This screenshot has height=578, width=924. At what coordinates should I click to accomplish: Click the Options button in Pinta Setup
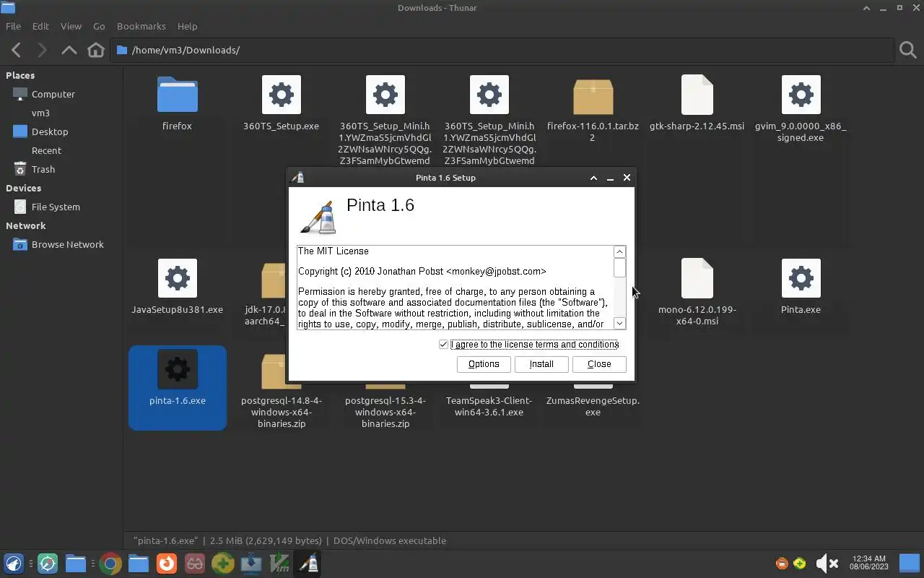coord(484,364)
